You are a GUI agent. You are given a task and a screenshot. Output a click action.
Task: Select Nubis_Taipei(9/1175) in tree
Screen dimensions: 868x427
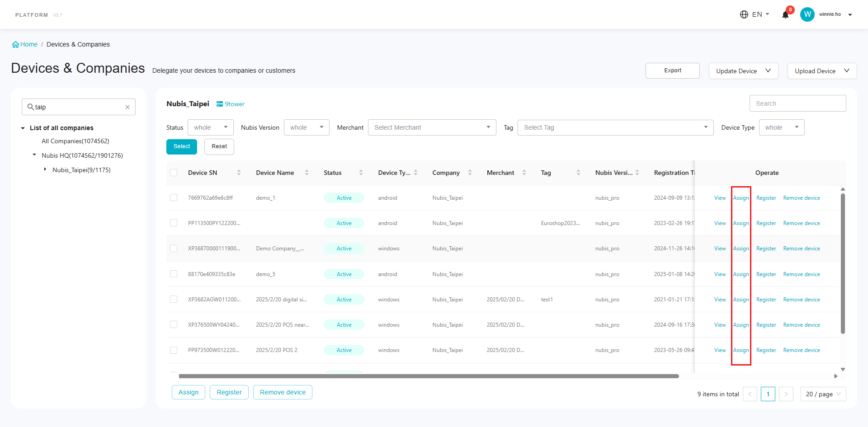81,170
